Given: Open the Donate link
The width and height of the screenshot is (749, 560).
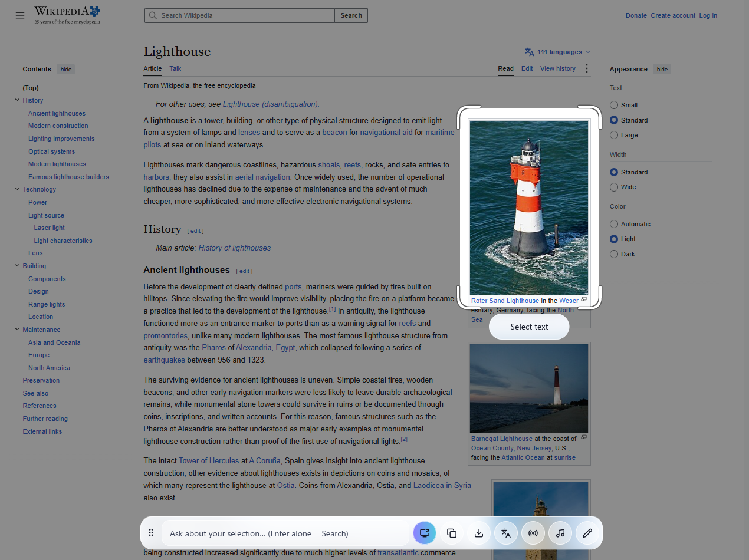Looking at the screenshot, I should 636,15.
